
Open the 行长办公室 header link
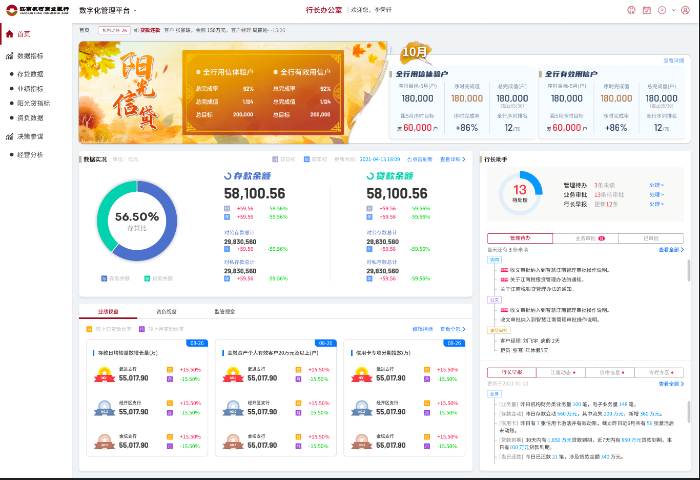(x=324, y=10)
